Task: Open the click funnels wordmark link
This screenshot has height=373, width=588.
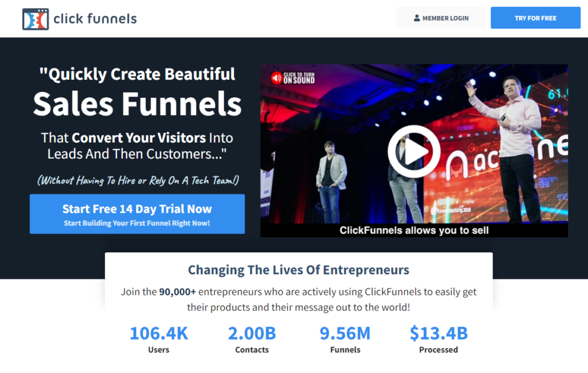Action: [95, 18]
